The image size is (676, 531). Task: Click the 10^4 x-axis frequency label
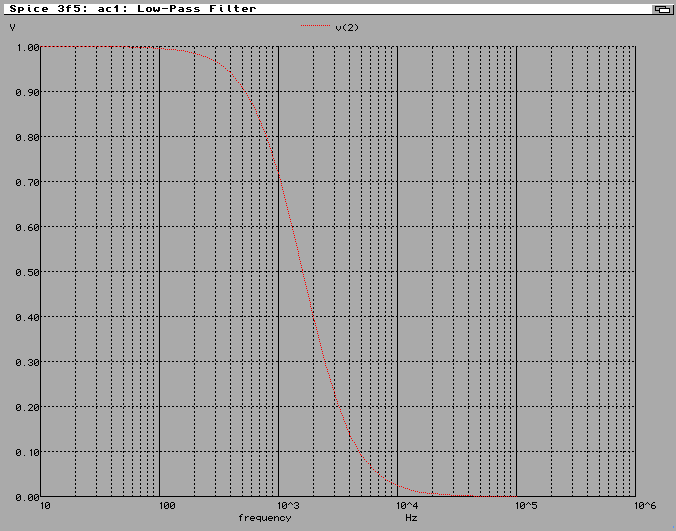click(x=407, y=506)
